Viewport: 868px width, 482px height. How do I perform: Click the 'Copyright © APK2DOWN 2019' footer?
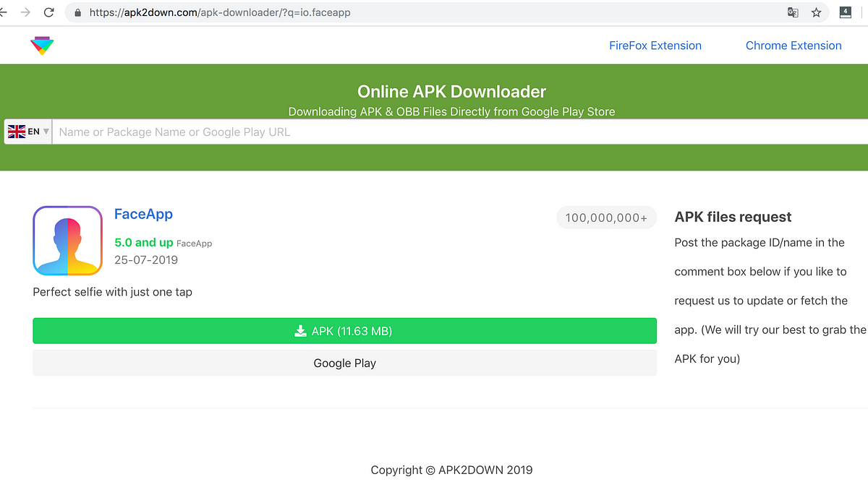point(451,470)
